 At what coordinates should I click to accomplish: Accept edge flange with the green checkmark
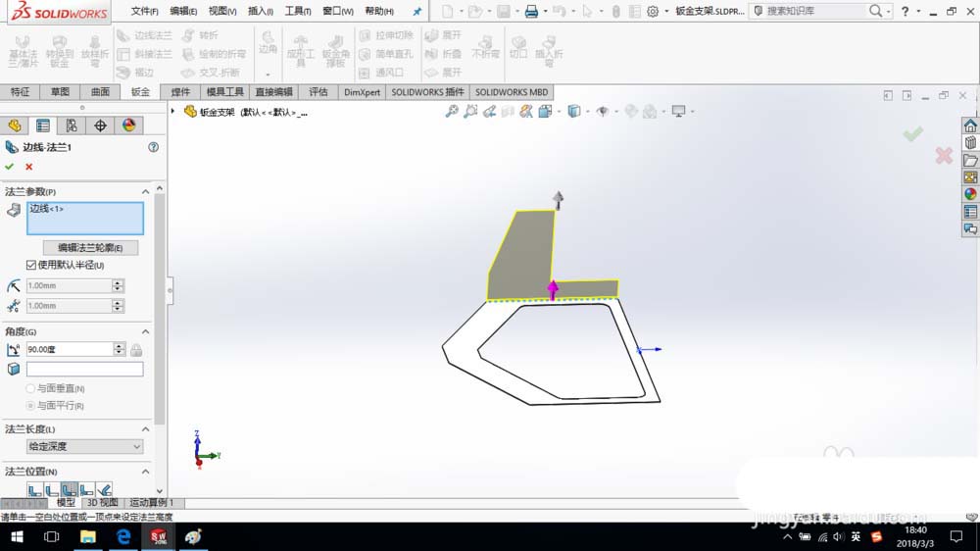(x=10, y=167)
